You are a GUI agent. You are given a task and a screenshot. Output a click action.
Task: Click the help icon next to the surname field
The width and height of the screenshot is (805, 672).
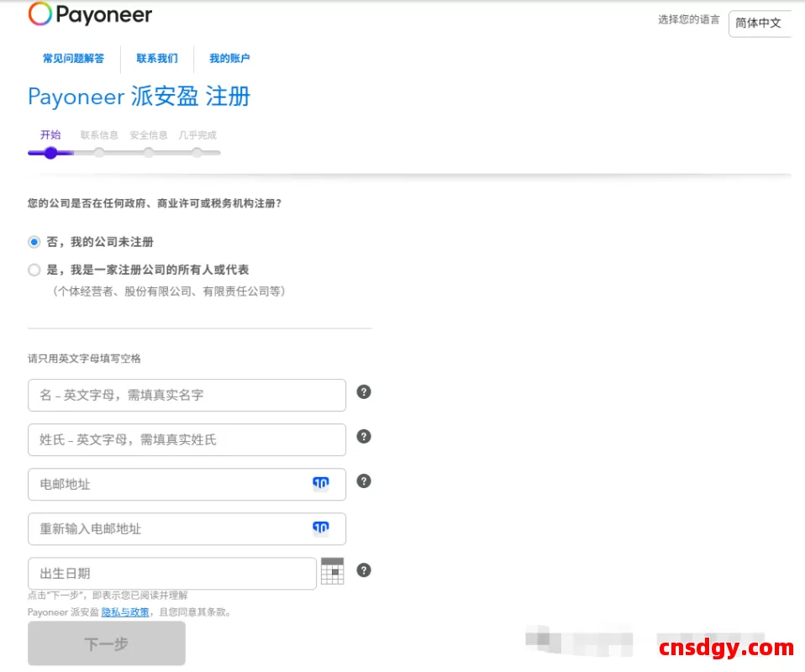point(364,437)
